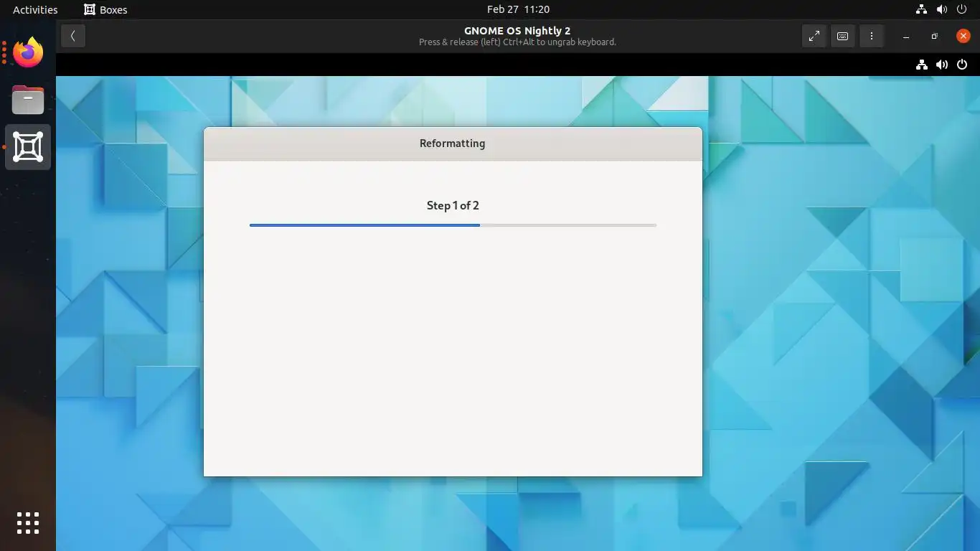Open Files from the Ubuntu dock
This screenshot has height=551, width=980.
[x=28, y=100]
